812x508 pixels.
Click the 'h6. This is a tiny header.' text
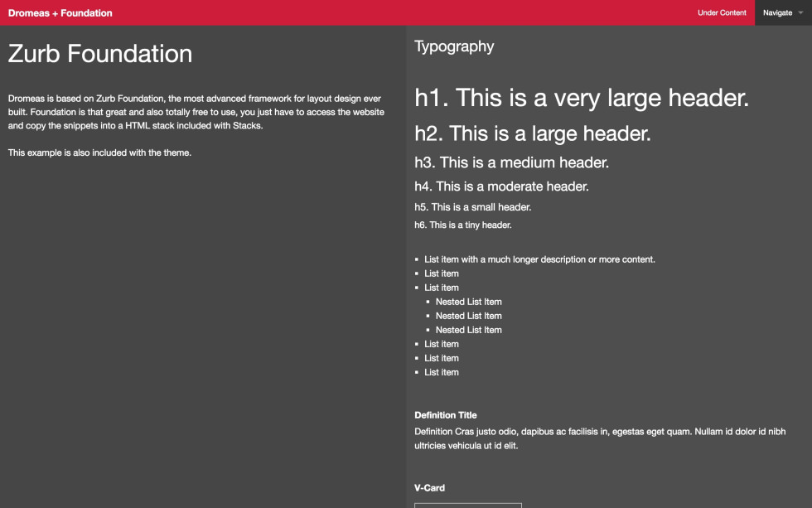pyautogui.click(x=463, y=225)
